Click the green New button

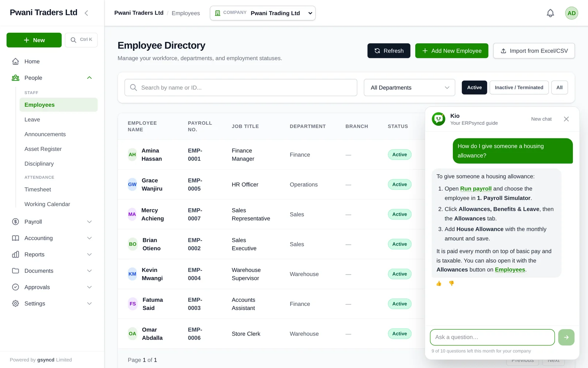34,40
